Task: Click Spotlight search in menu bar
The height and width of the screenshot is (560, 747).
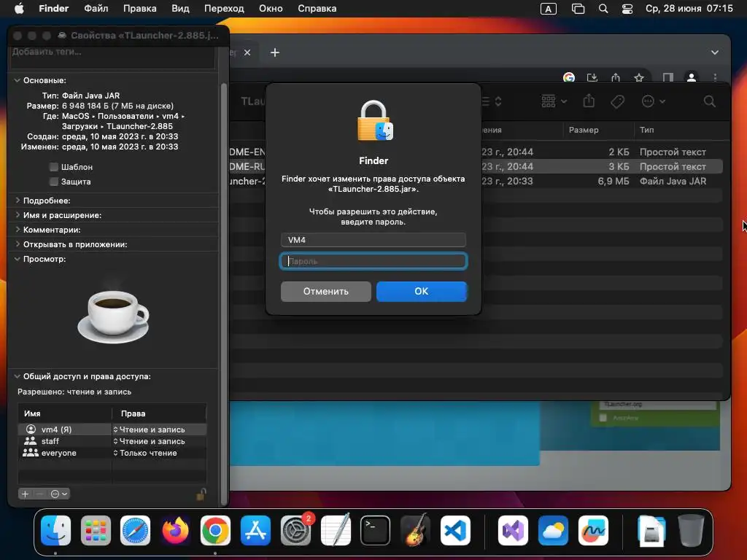Action: 603,9
